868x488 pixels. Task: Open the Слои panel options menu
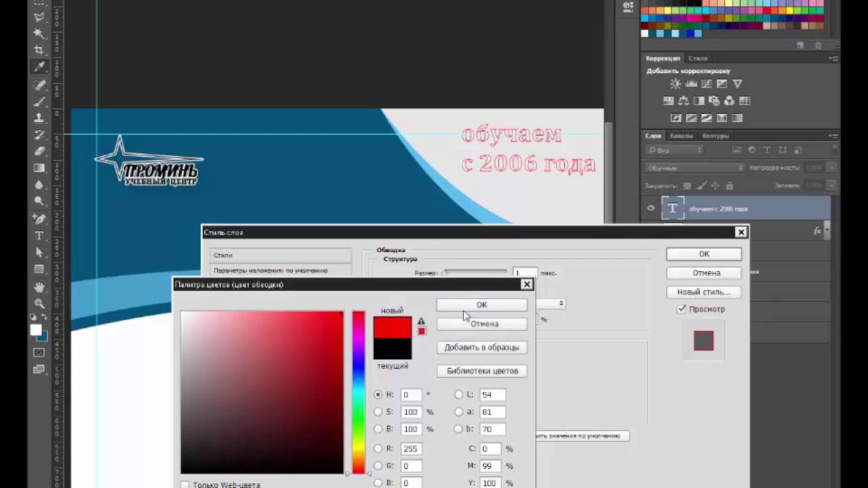[833, 136]
